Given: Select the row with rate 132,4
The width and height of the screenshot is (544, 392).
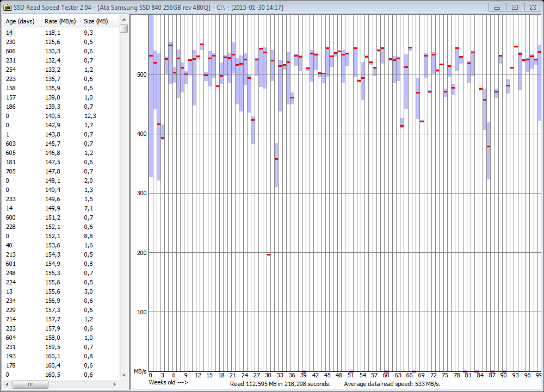Looking at the screenshot, I should [61, 60].
